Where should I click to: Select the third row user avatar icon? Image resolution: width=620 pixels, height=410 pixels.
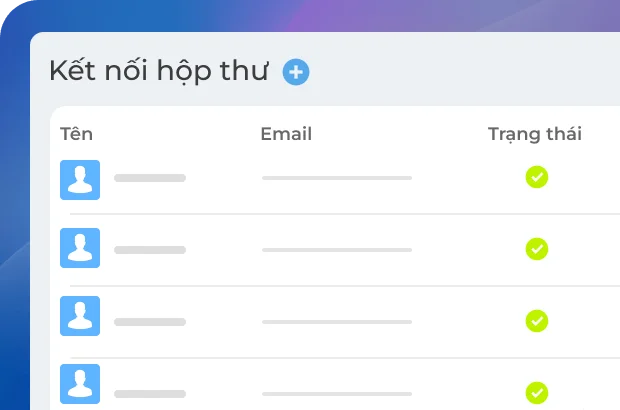click(80, 316)
